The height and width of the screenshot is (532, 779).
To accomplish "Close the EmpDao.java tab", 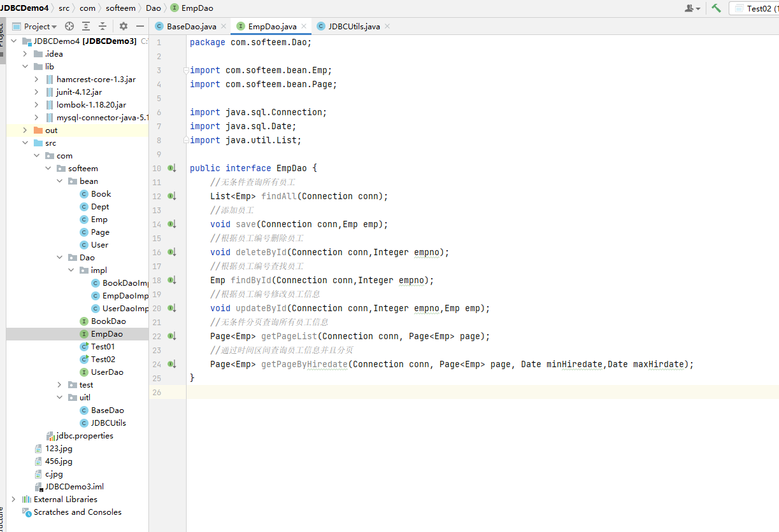I will point(304,27).
